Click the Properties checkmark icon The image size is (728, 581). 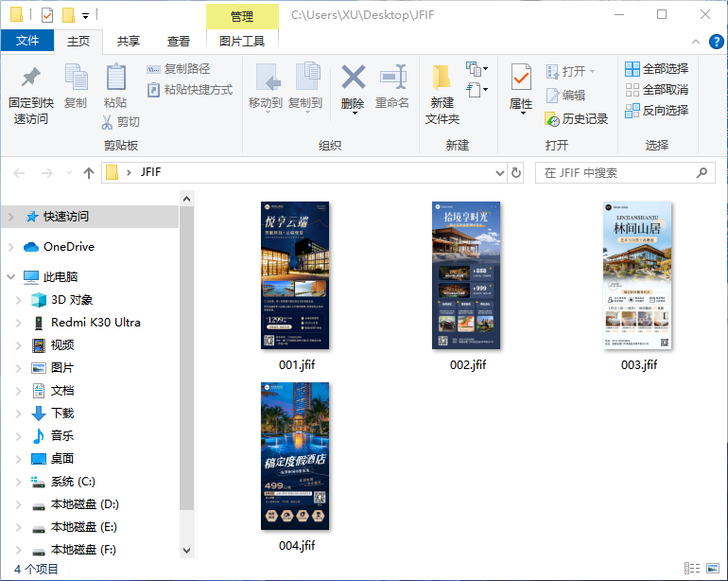click(x=521, y=77)
